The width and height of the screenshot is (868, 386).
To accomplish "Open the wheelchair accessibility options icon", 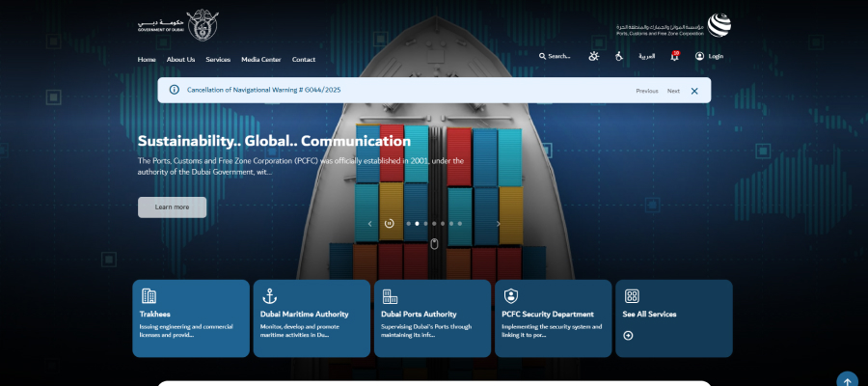I will click(618, 56).
